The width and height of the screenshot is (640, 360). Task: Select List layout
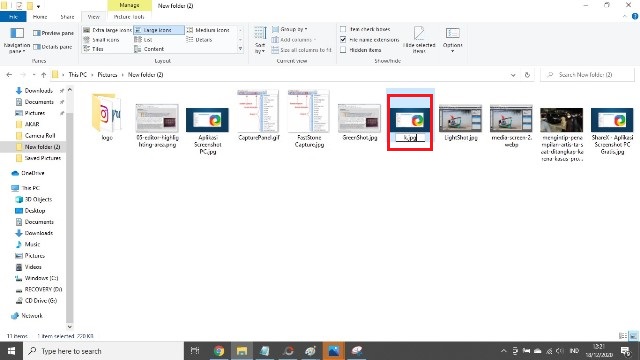[144, 40]
